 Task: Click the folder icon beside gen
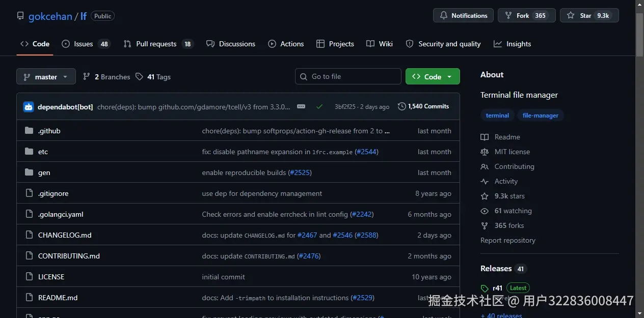29,172
